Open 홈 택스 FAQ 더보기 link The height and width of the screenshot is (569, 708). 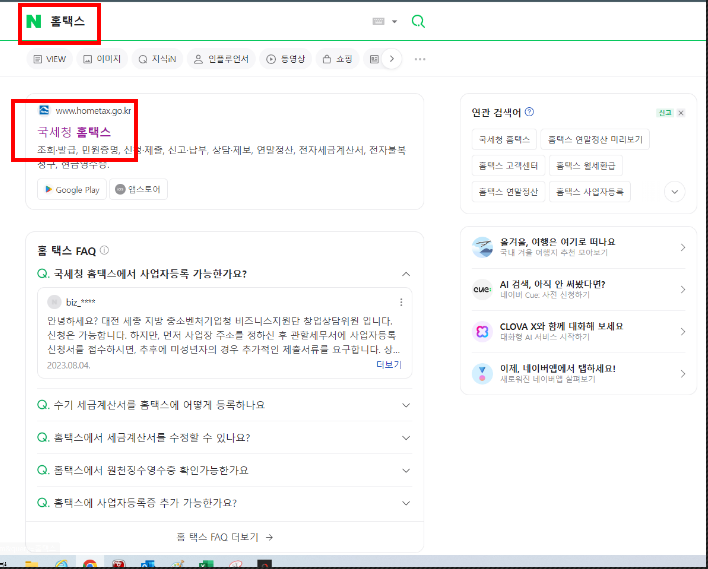[x=224, y=537]
